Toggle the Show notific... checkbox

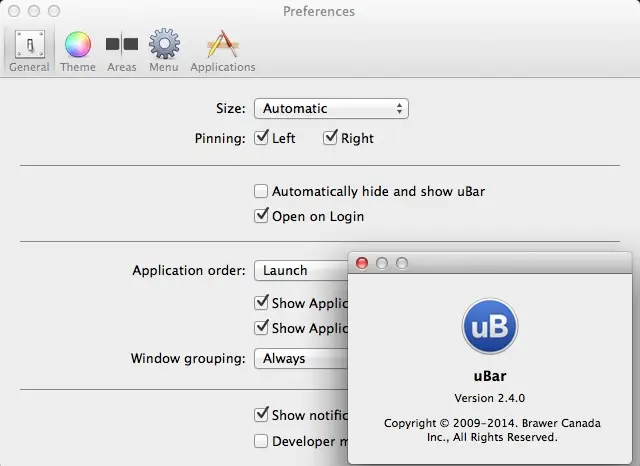pos(261,415)
